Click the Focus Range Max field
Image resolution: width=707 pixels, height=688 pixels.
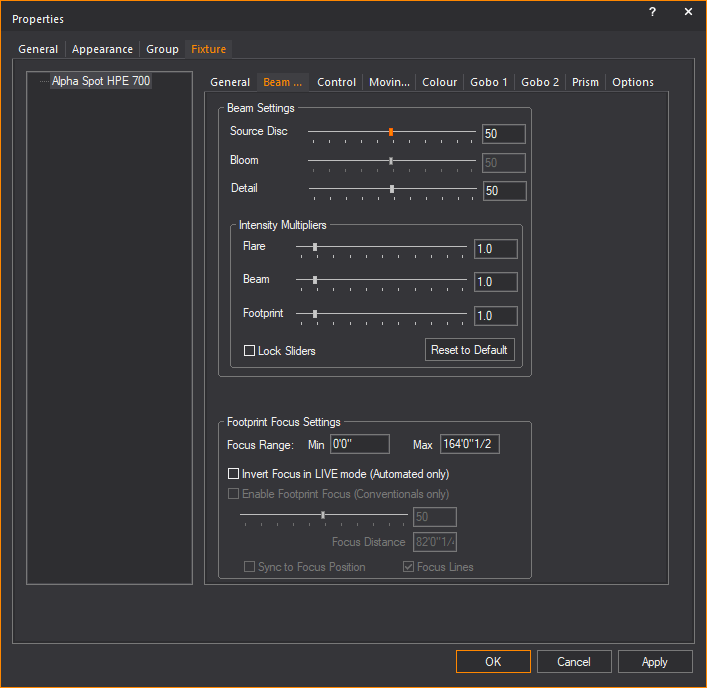point(469,444)
